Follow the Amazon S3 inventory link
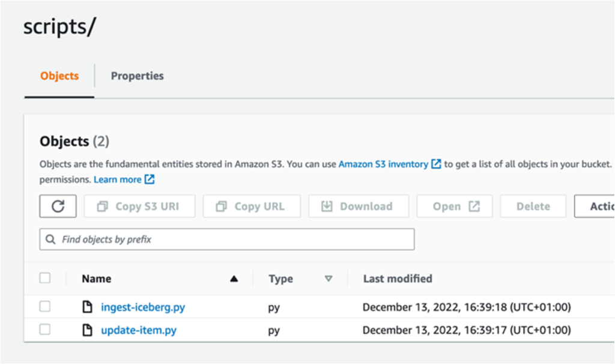 click(383, 164)
